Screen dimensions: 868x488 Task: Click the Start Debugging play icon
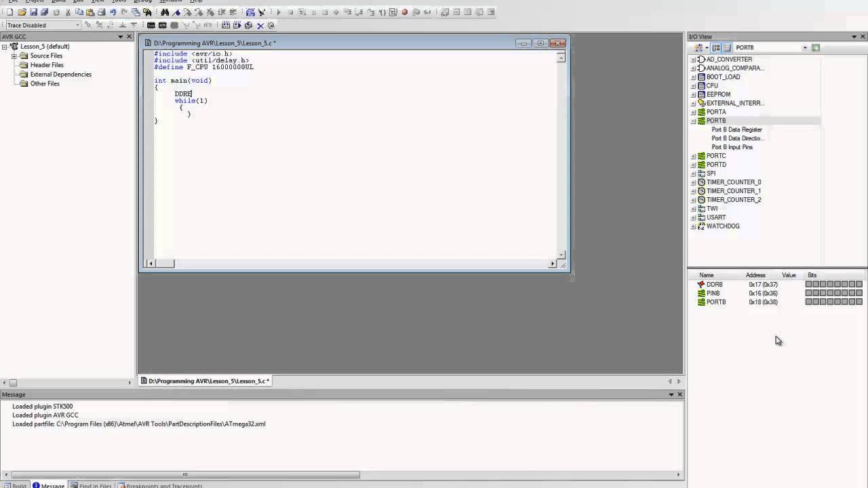(279, 12)
